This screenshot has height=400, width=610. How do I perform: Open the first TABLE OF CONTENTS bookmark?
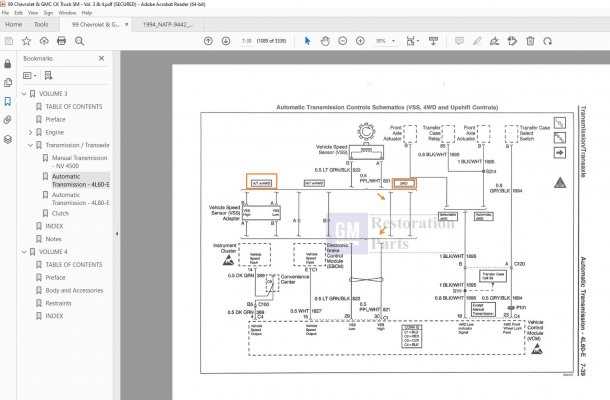point(74,107)
